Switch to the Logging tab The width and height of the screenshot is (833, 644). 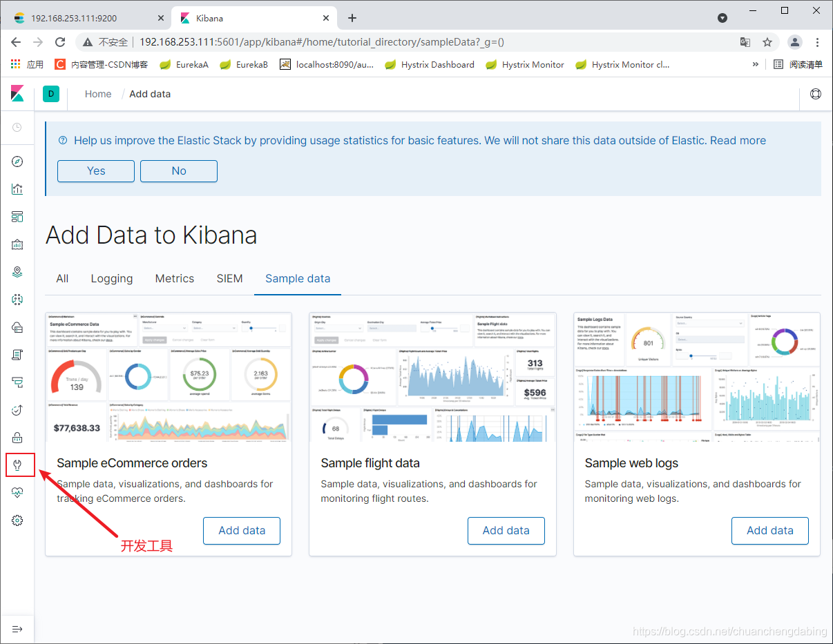[x=112, y=279]
